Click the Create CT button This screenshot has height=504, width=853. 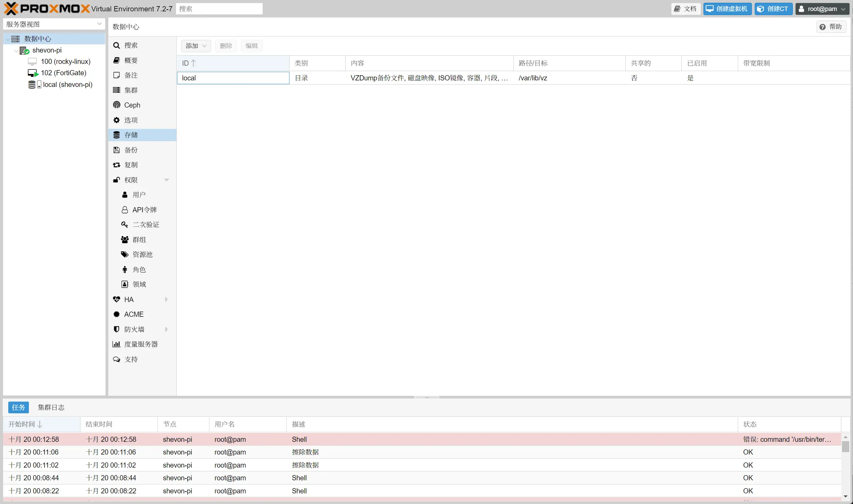pos(773,9)
